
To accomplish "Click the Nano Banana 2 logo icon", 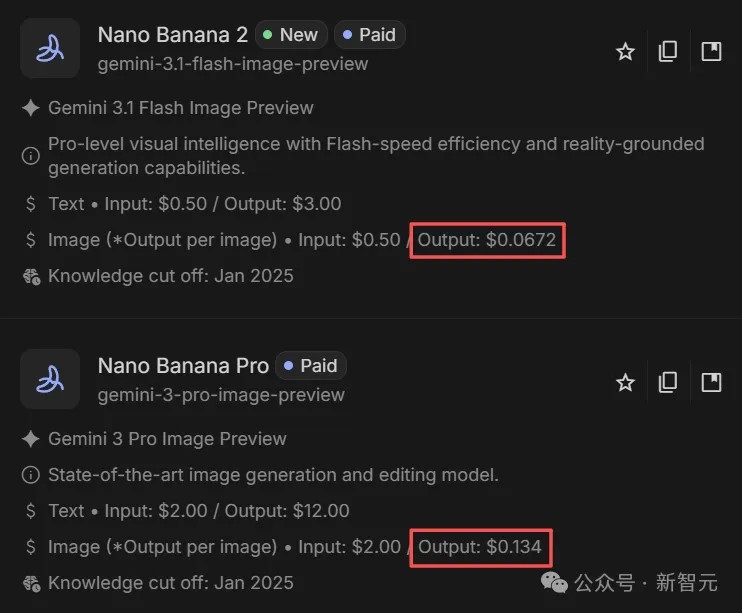I will (50, 48).
